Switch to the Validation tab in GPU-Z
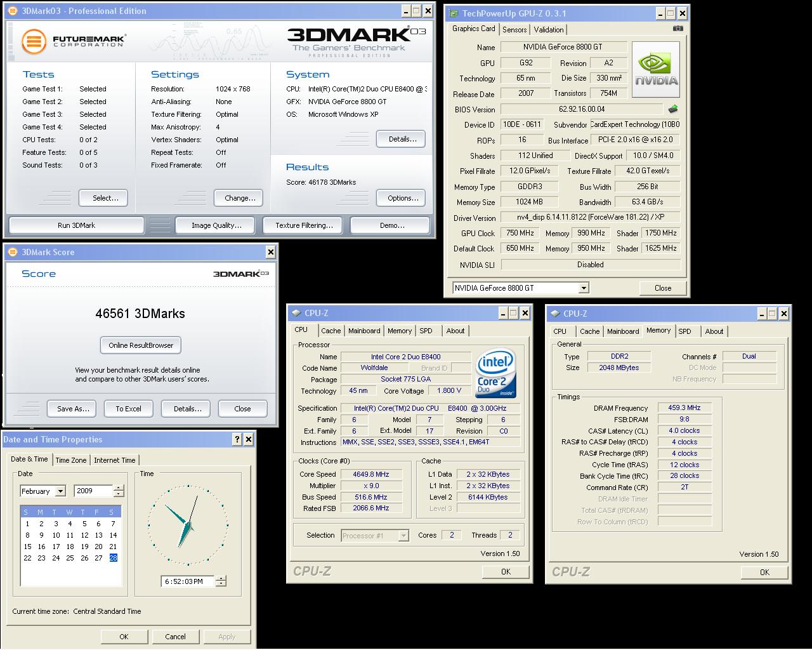The image size is (812, 650). pyautogui.click(x=549, y=30)
